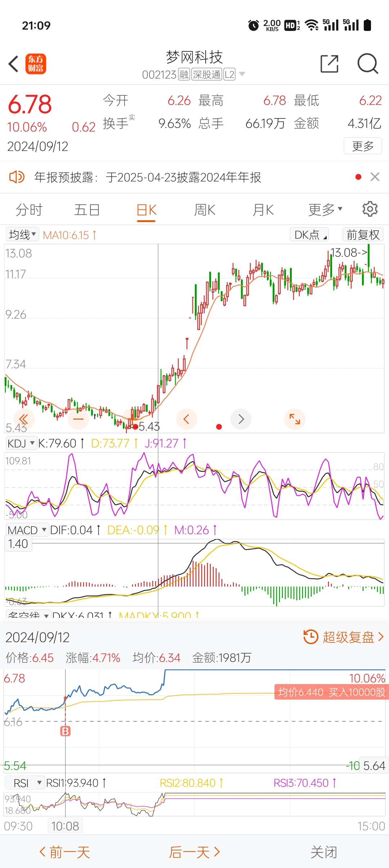
Task: Tap the red notification dot
Action: point(358,177)
